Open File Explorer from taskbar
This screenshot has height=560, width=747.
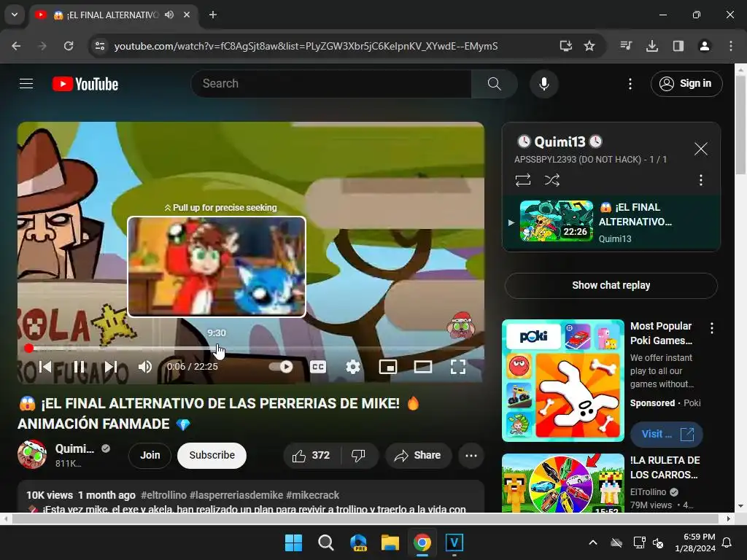(390, 542)
